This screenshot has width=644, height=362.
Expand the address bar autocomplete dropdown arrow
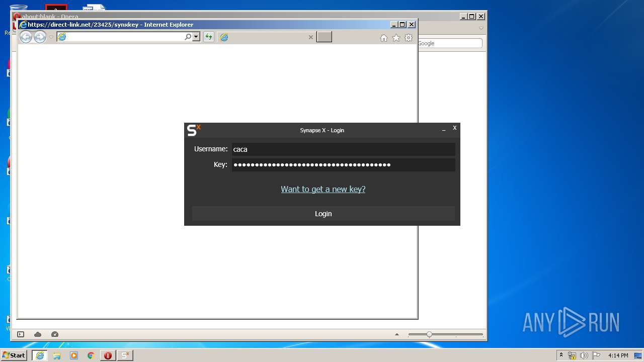click(196, 37)
